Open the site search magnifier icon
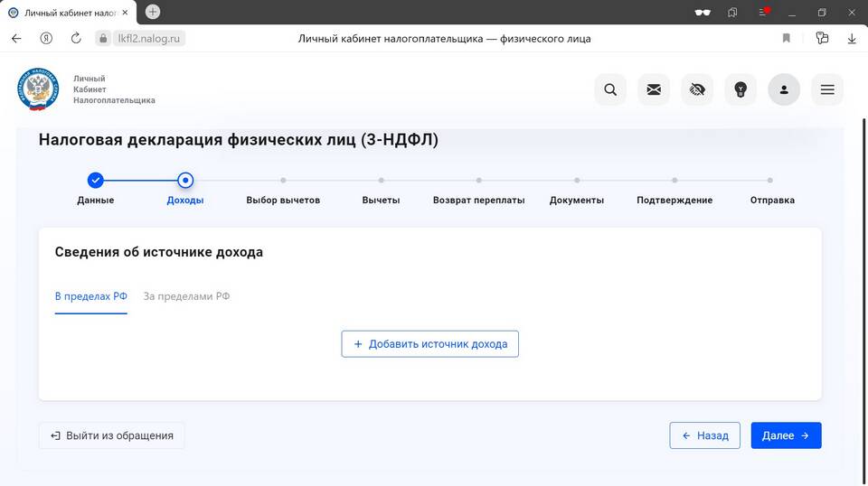This screenshot has height=486, width=868. point(610,89)
